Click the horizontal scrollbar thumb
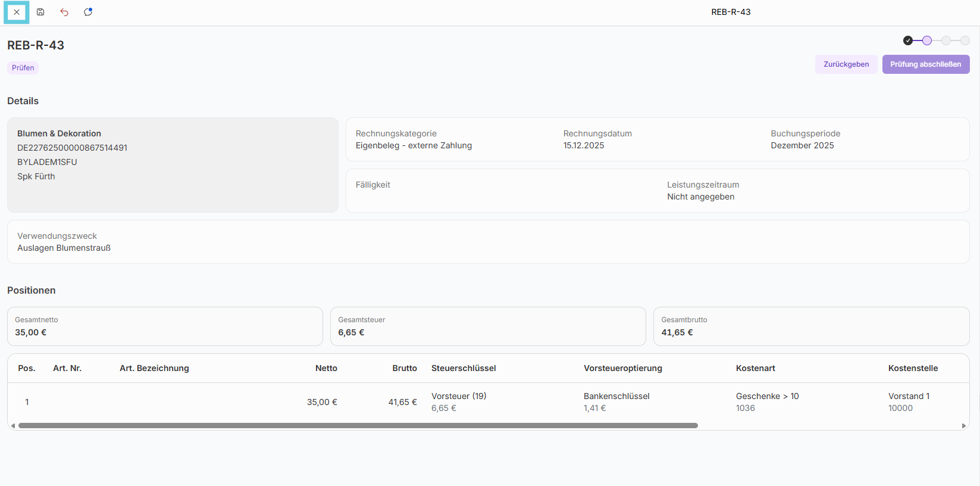This screenshot has height=486, width=980. pyautogui.click(x=357, y=426)
